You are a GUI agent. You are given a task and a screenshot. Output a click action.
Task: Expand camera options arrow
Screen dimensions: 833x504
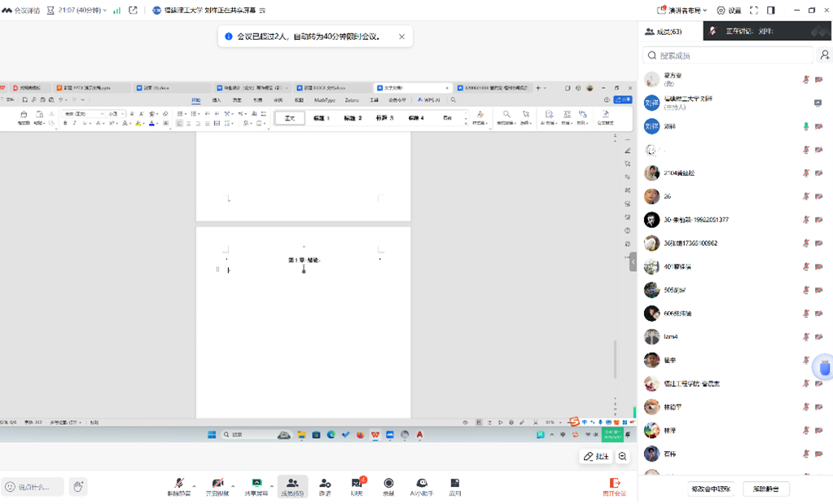tap(233, 486)
